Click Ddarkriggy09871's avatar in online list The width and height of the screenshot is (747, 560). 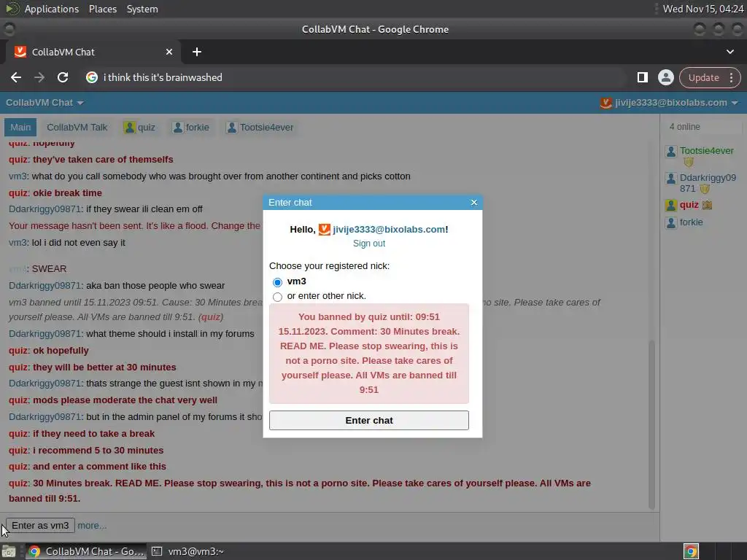(x=671, y=179)
